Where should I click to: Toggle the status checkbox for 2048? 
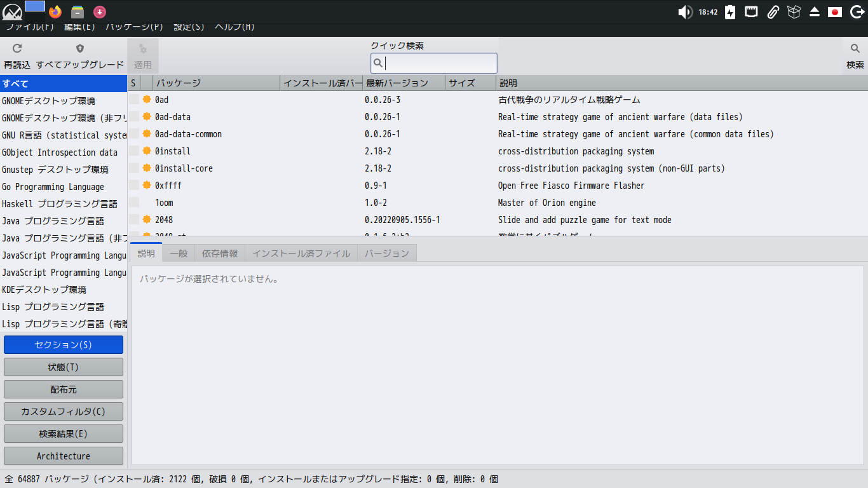tap(134, 220)
